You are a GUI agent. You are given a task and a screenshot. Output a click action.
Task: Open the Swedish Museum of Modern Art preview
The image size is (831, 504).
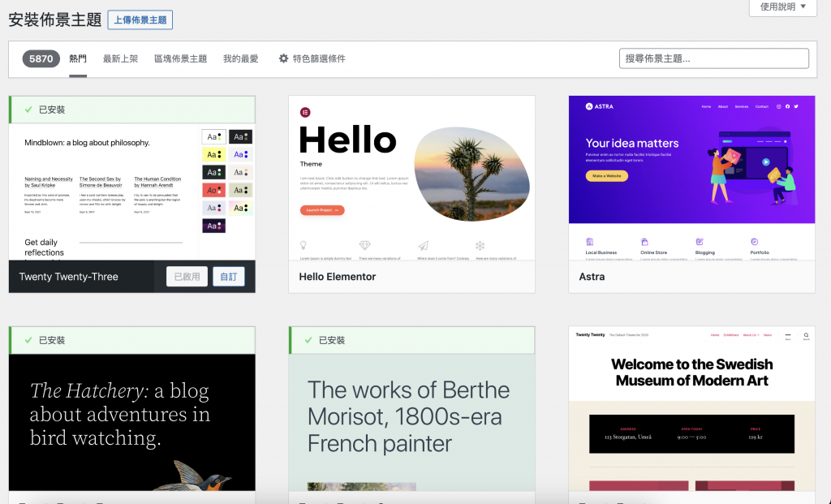(691, 408)
